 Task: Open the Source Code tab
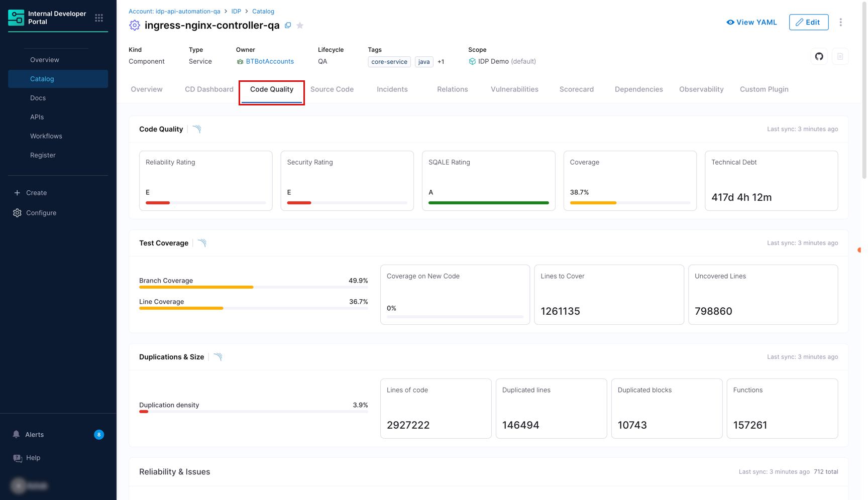tap(332, 89)
